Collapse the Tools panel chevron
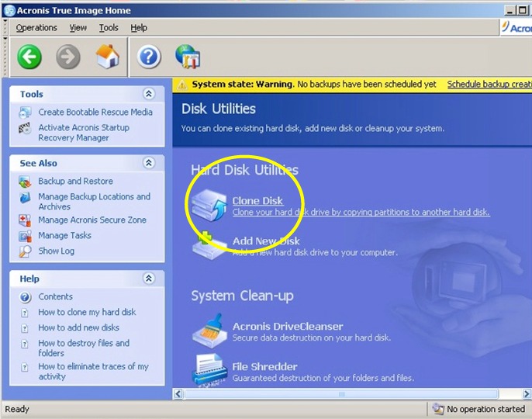 pyautogui.click(x=149, y=94)
